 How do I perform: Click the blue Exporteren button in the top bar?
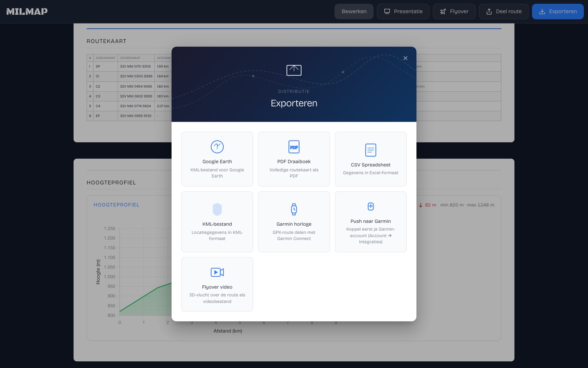558,11
